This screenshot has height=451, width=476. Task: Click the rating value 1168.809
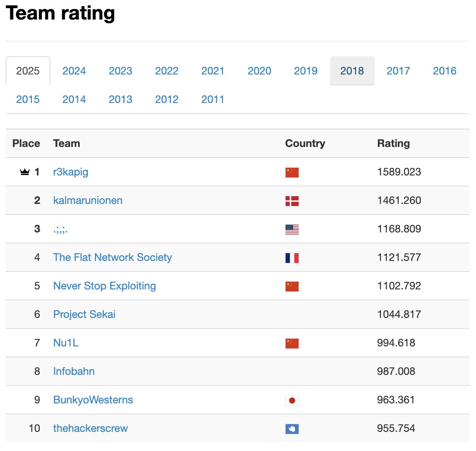pyautogui.click(x=399, y=229)
